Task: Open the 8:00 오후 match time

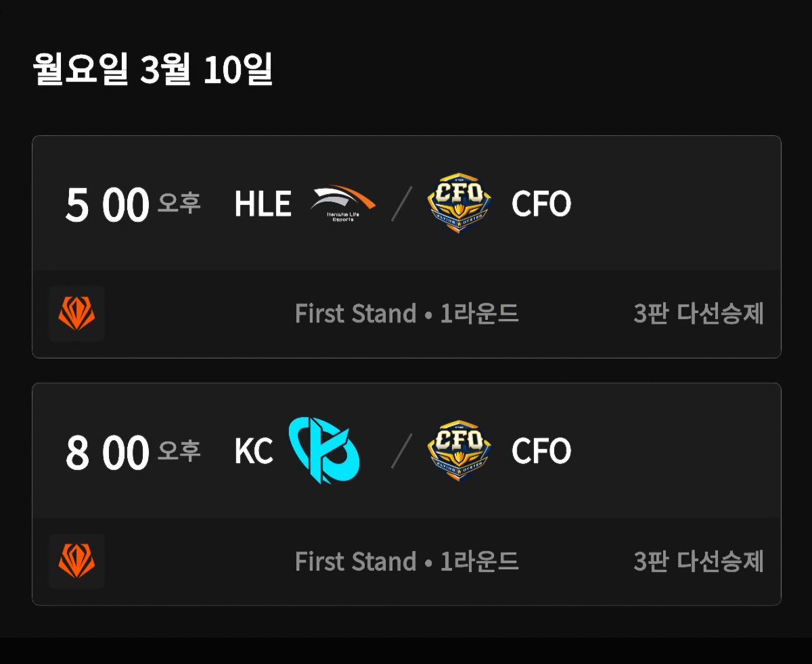Action: click(x=107, y=452)
